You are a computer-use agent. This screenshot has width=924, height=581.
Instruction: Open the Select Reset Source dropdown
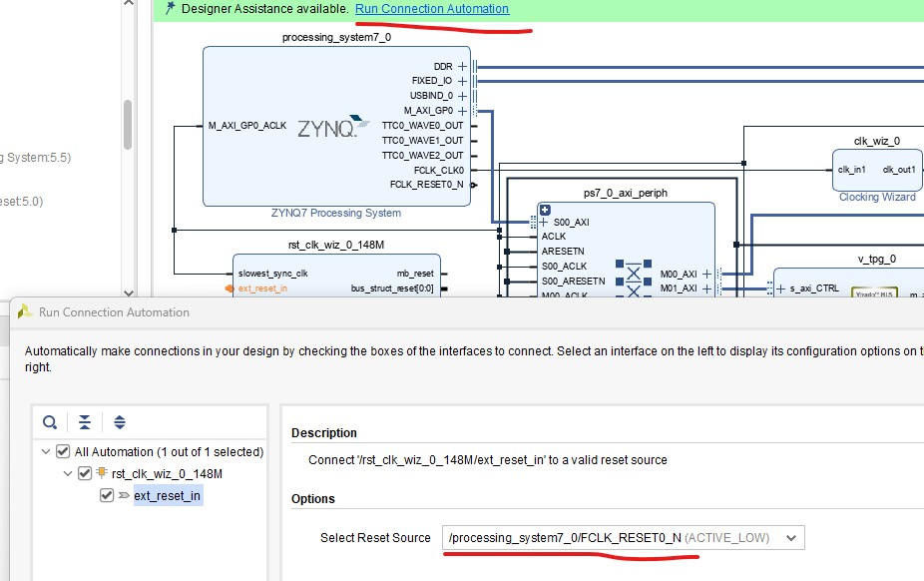coord(791,538)
